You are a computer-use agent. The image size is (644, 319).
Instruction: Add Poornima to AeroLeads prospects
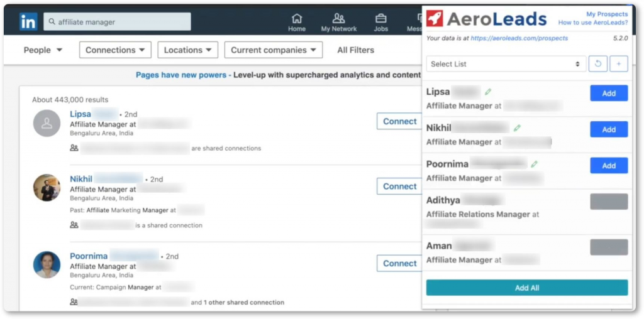click(609, 165)
